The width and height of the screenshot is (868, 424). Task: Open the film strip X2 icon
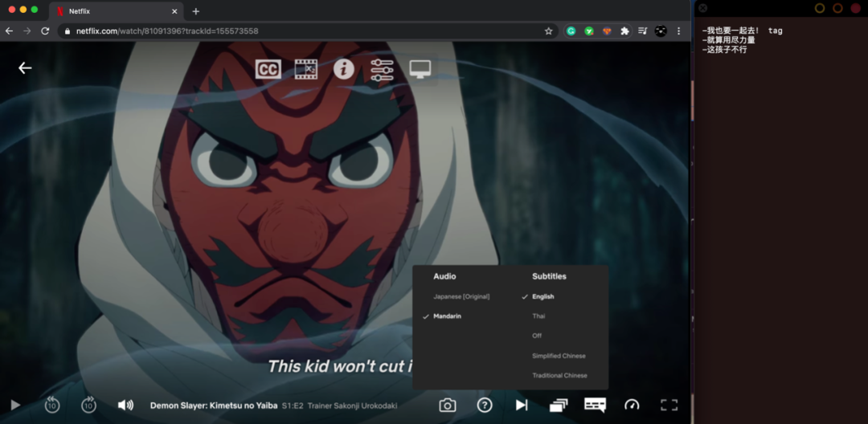click(x=306, y=69)
